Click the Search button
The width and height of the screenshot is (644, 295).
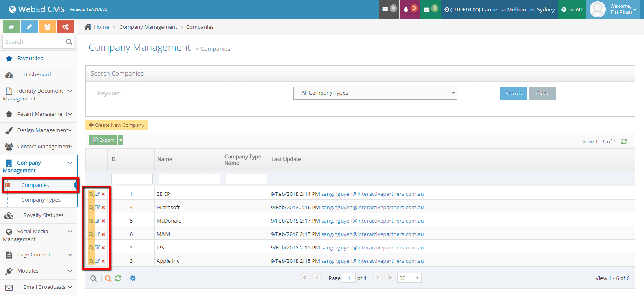pyautogui.click(x=513, y=93)
